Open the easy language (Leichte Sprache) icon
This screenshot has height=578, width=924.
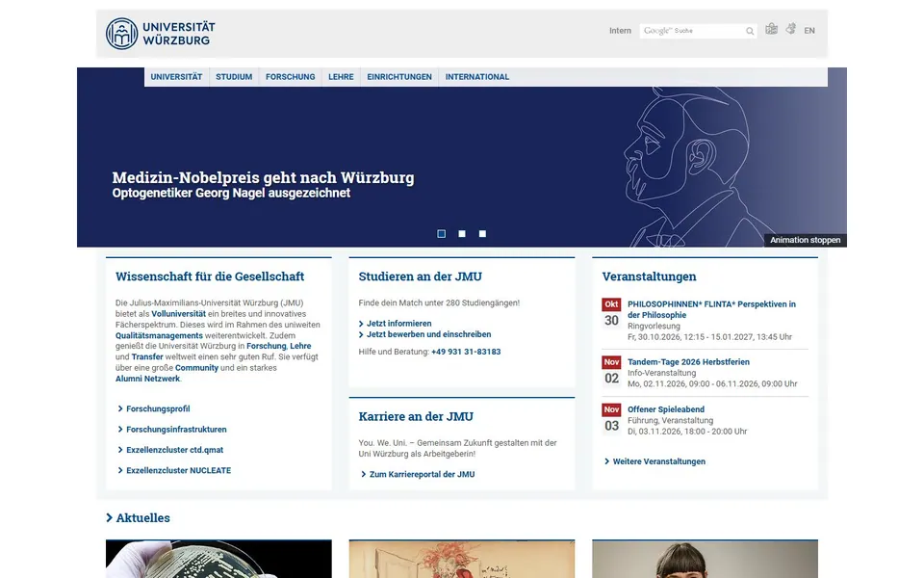[x=771, y=29]
